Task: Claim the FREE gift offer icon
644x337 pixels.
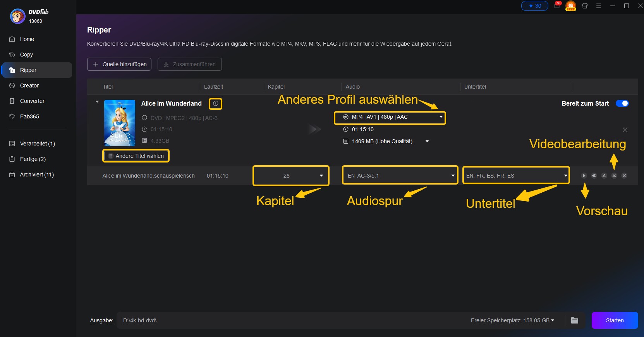Action: pos(571,6)
